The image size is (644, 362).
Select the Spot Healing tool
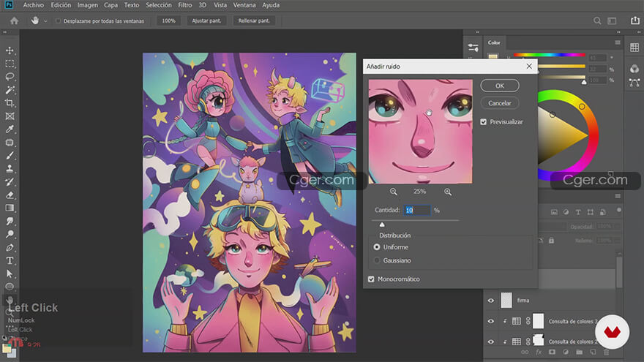coord(10,143)
